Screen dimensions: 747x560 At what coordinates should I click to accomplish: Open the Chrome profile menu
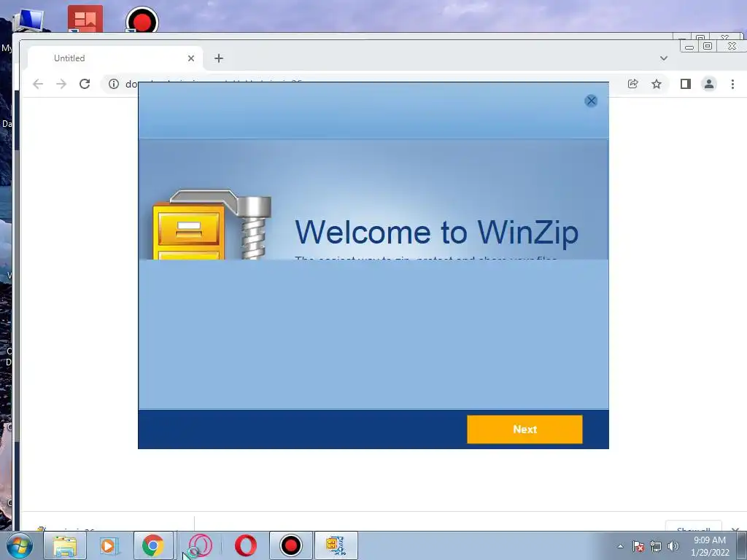(x=709, y=84)
